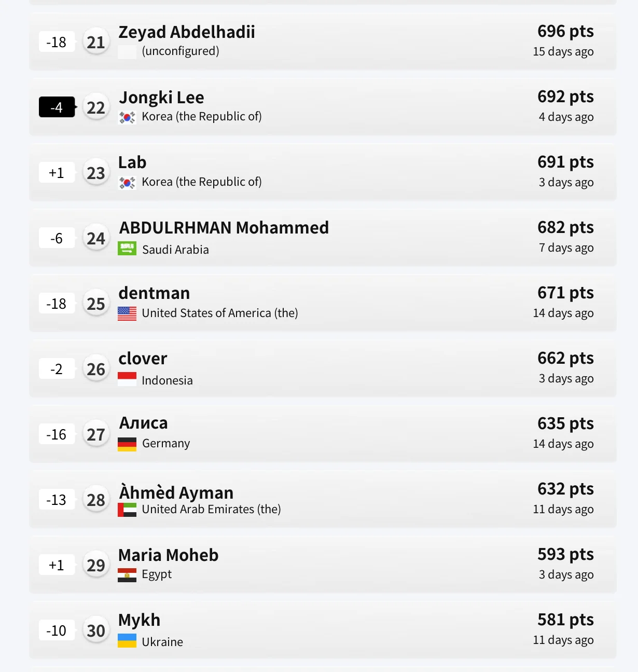Click the rank 30 circle badge

(96, 630)
